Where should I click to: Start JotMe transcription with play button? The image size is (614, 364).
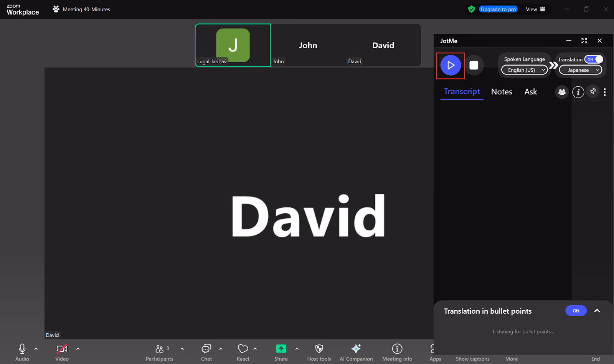451,65
